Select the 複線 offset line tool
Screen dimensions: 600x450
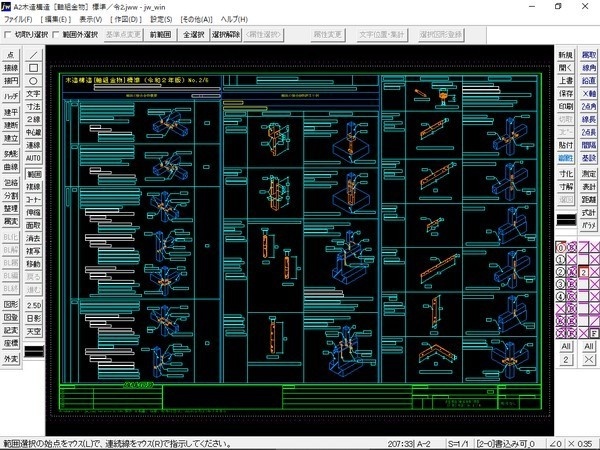pos(33,187)
